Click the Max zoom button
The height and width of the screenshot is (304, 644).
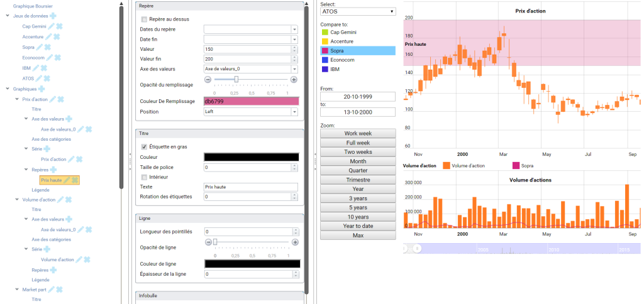coord(358,236)
